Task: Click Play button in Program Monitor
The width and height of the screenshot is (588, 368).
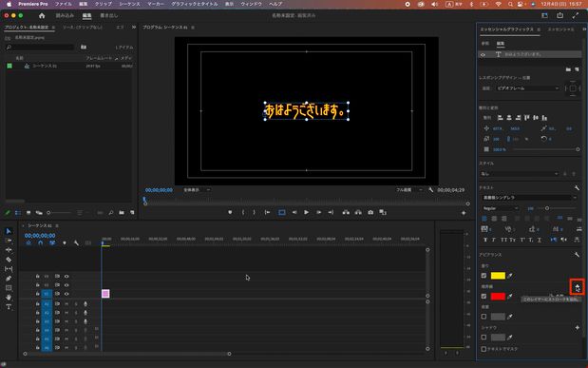Action: tap(307, 212)
